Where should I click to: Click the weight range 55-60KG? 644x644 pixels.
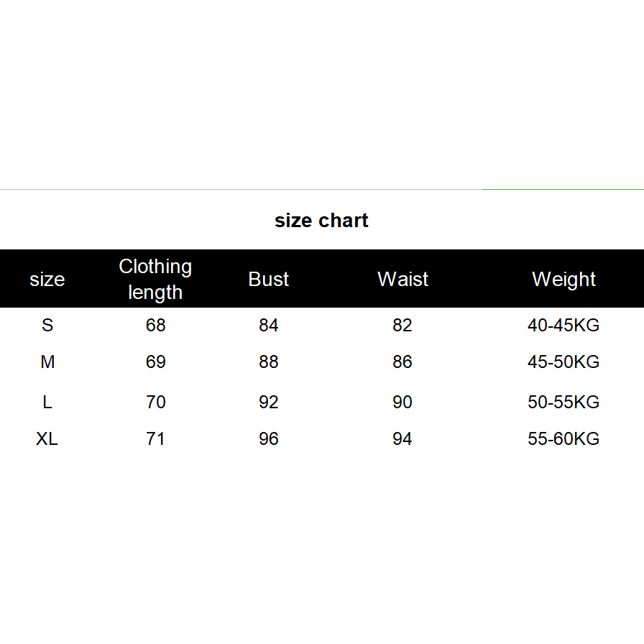coord(563,439)
